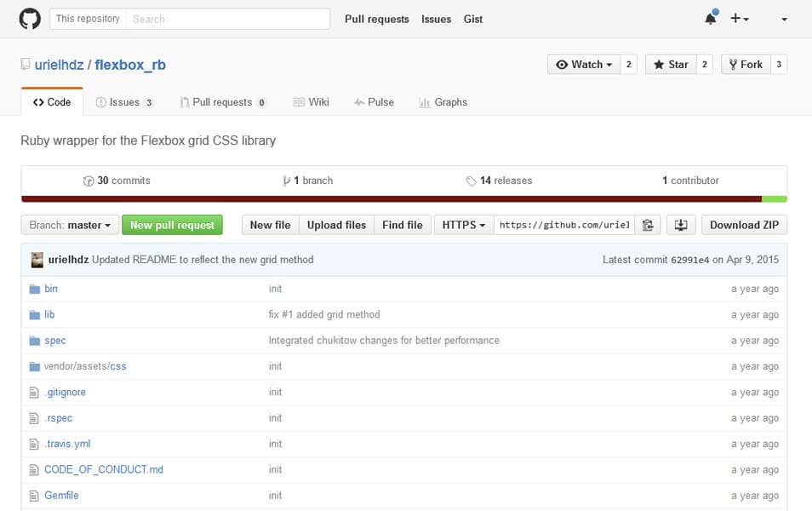Open the Wiki tab

(311, 102)
